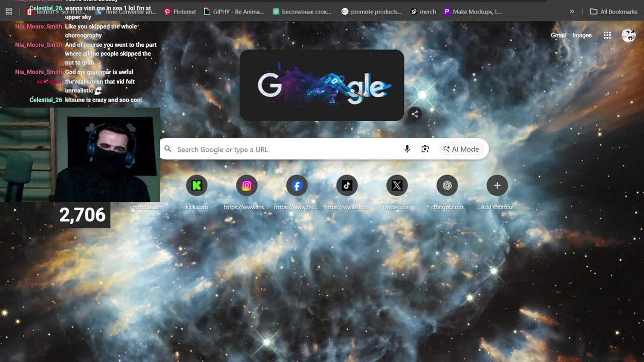
Task: Open the Google apps grid
Action: pyautogui.click(x=607, y=35)
